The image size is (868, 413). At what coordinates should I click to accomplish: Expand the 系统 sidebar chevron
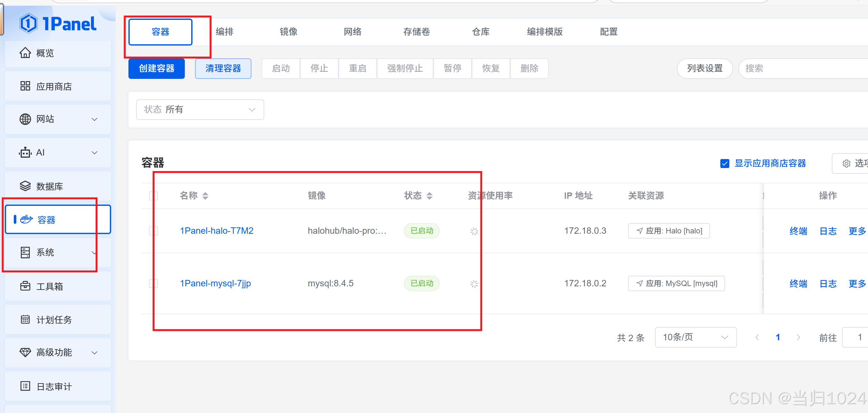(95, 252)
